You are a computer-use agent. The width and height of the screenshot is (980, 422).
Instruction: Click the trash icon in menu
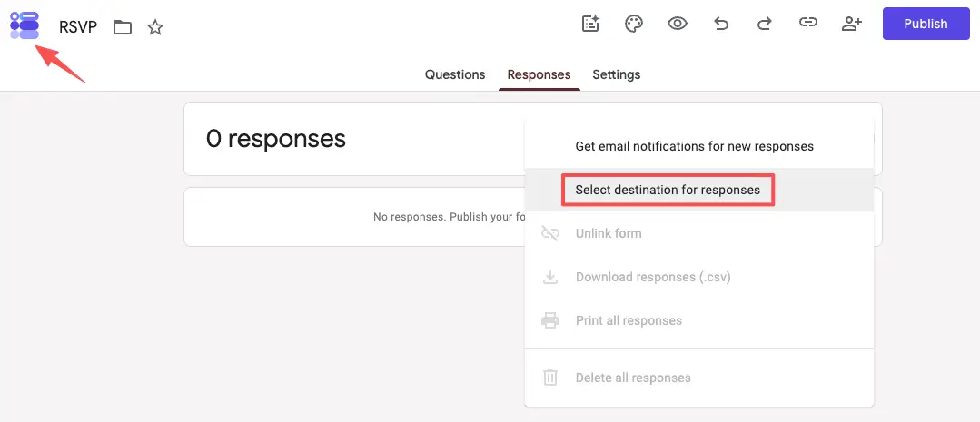click(550, 378)
